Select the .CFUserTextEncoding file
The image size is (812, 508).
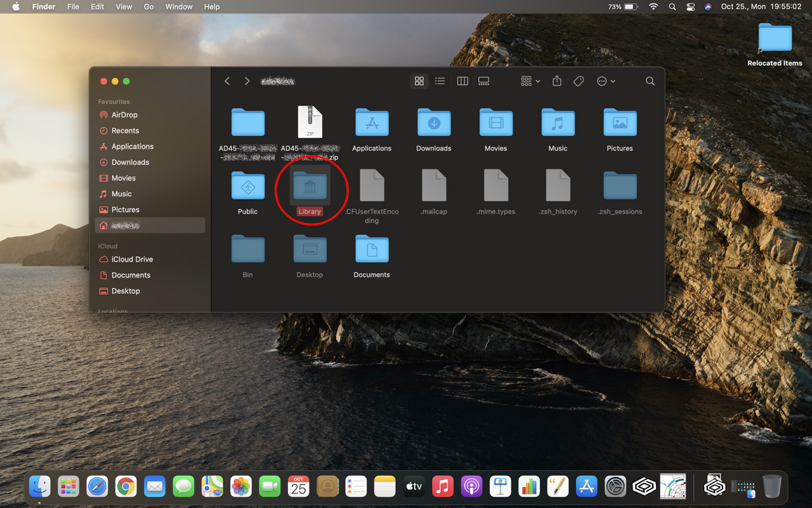tap(372, 185)
